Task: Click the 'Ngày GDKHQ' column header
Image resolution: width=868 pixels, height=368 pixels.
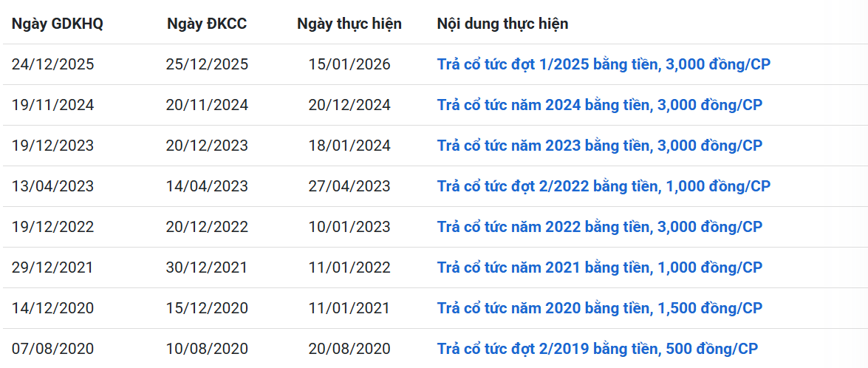Action: click(58, 24)
